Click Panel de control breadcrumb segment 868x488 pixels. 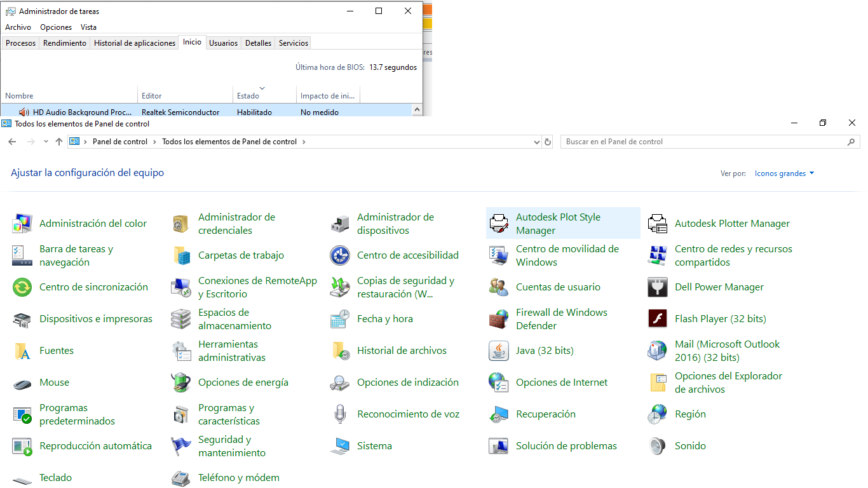click(x=120, y=142)
